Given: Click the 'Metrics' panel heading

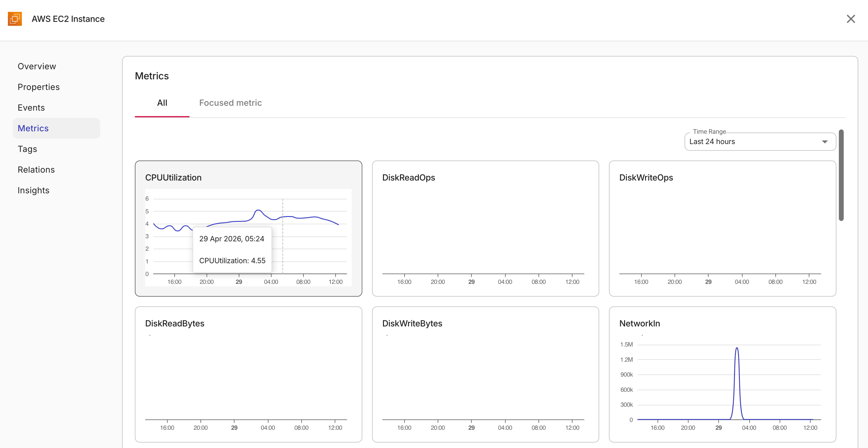Looking at the screenshot, I should pos(152,76).
